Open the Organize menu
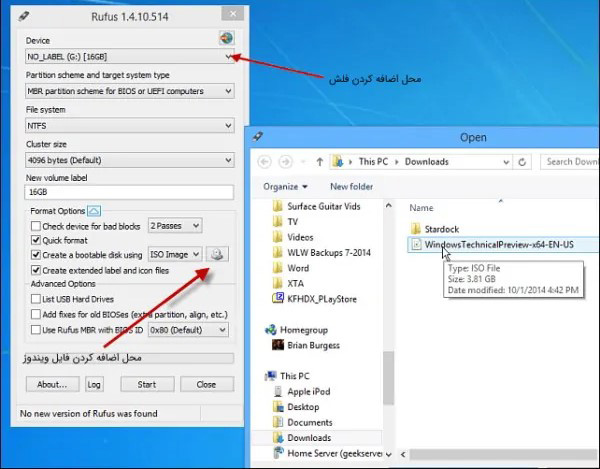The width and height of the screenshot is (600, 469). click(285, 187)
